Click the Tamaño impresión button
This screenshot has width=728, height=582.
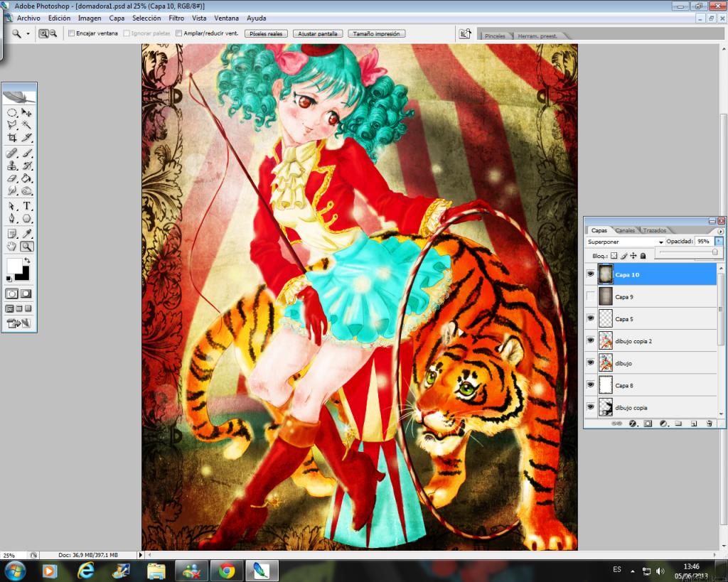pyautogui.click(x=377, y=33)
